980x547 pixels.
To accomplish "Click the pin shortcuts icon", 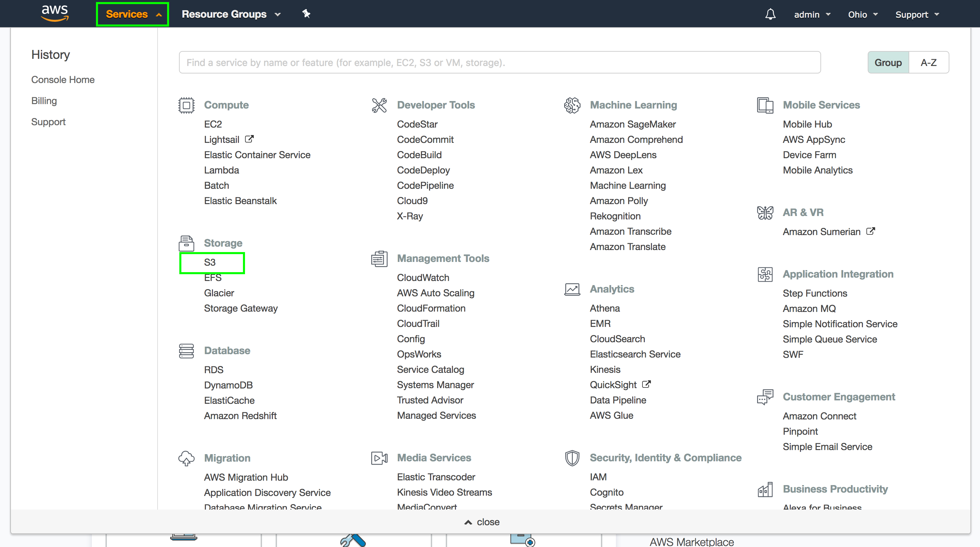I will [x=306, y=14].
